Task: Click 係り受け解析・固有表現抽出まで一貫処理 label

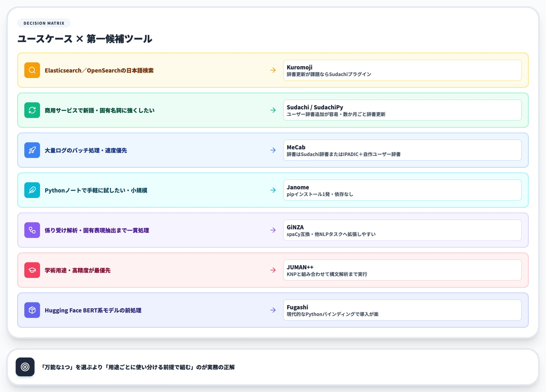Action: pyautogui.click(x=97, y=230)
